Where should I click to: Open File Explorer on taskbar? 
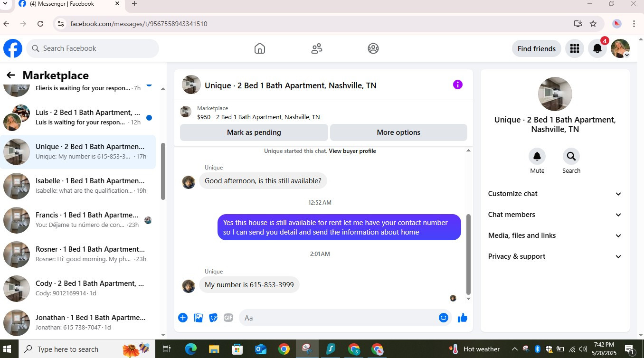point(214,349)
